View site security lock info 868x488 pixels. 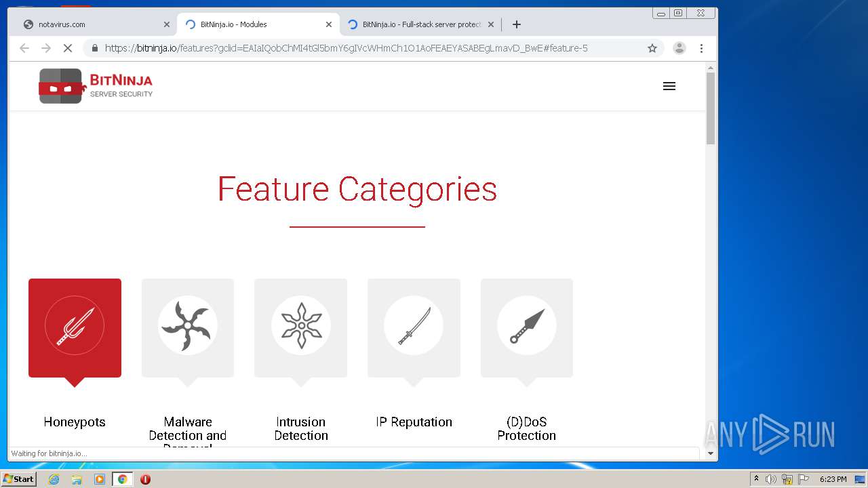click(94, 48)
